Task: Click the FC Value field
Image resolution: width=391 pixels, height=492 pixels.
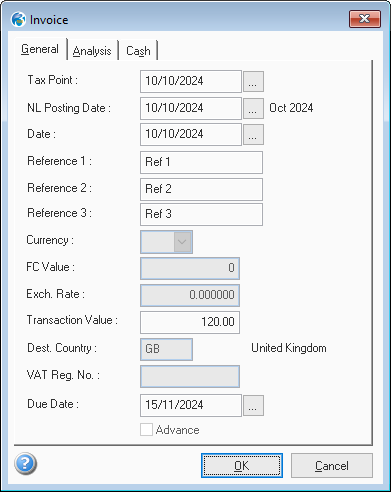Action: coord(190,268)
